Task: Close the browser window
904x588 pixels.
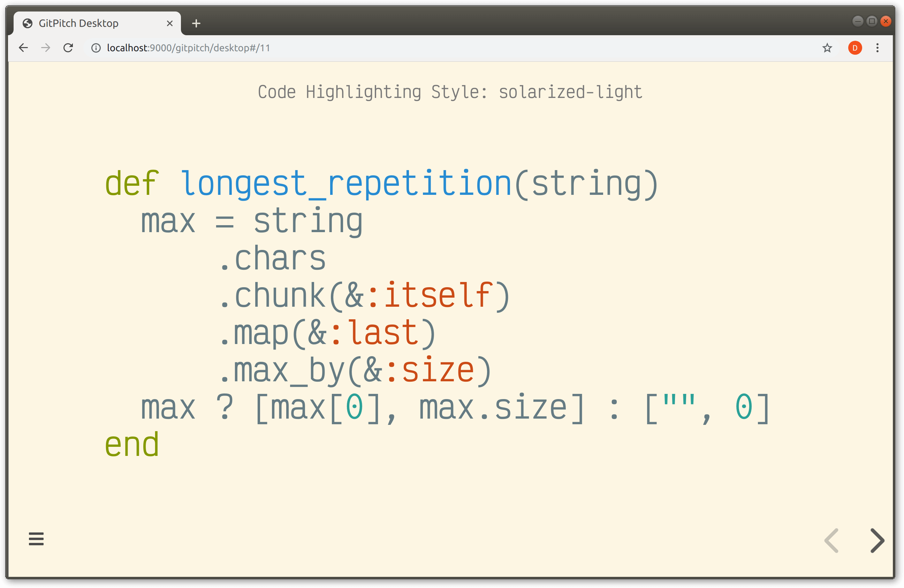Action: (886, 21)
